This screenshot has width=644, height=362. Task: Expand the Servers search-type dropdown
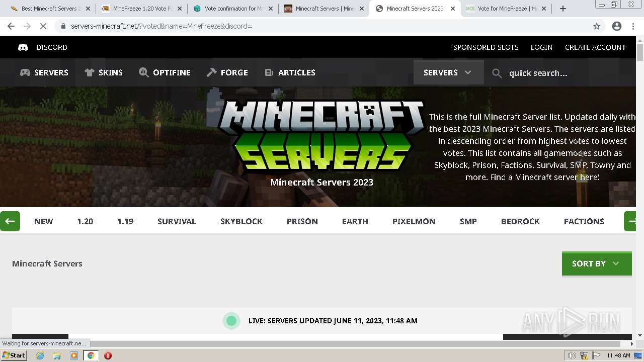pos(448,72)
